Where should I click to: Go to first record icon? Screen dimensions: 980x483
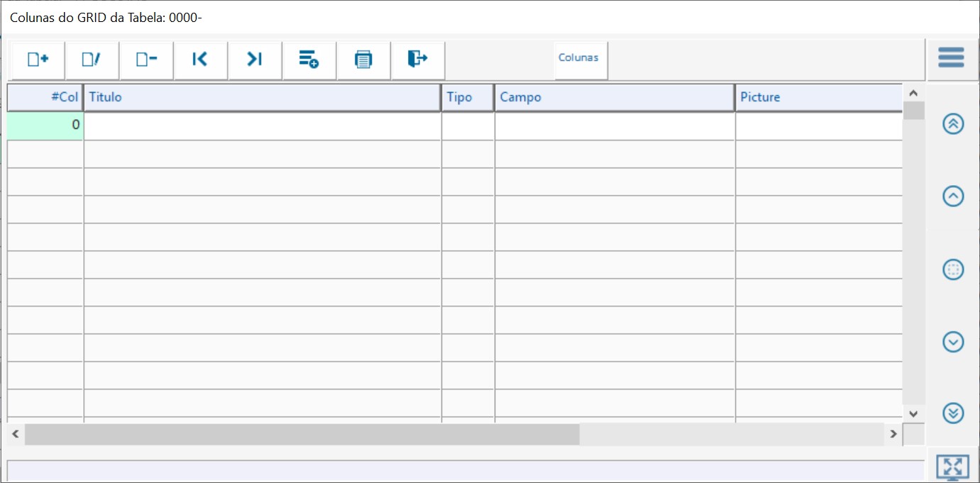coord(200,60)
